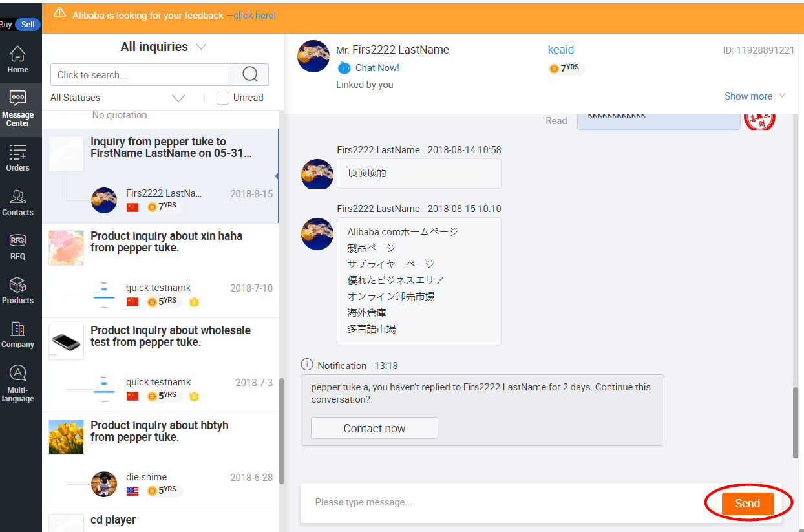
Task: Open product inquiry about wholesale test
Action: 160,365
